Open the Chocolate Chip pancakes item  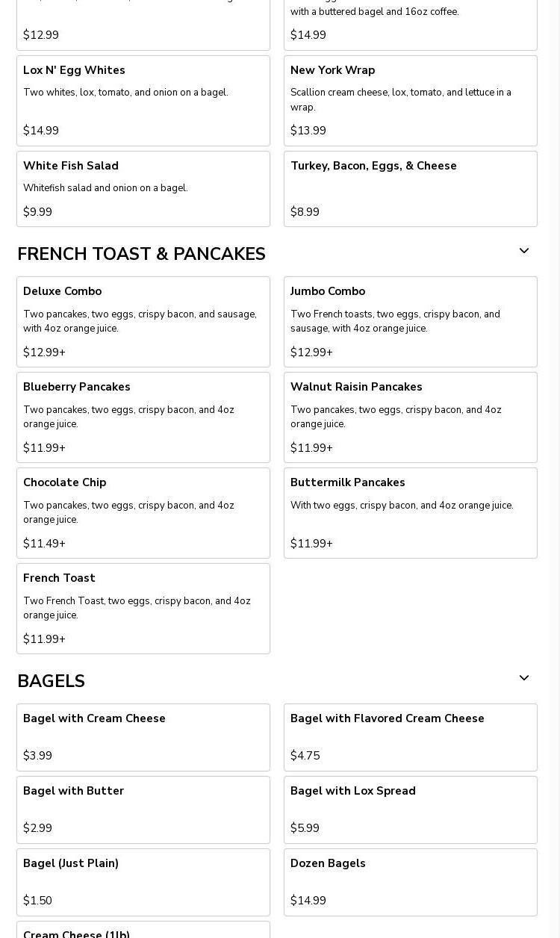tap(143, 513)
